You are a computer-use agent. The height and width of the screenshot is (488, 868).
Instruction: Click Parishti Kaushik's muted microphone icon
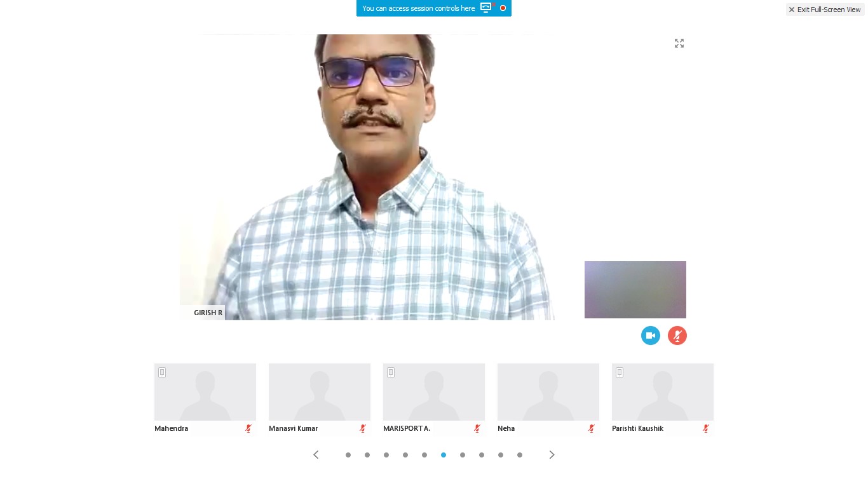click(x=706, y=429)
